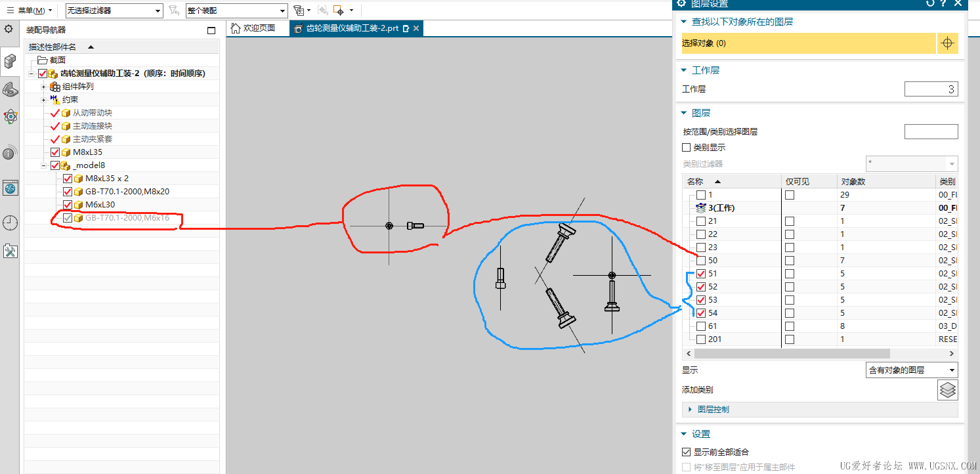Open the Part Navigator sidebar icon
This screenshot has height=474, width=980.
(x=10, y=89)
